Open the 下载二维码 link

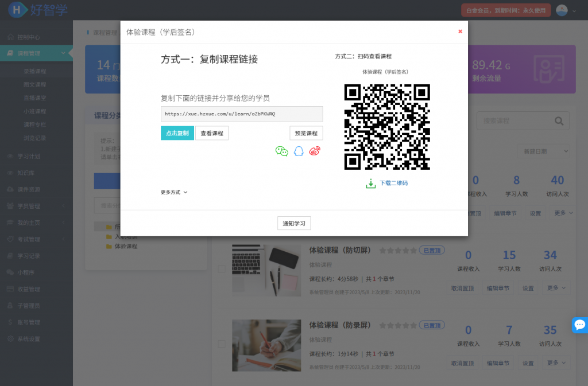point(393,183)
